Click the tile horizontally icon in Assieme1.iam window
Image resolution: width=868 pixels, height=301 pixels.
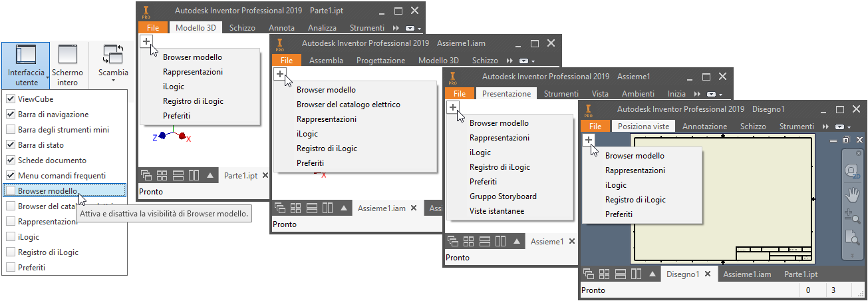pos(312,208)
